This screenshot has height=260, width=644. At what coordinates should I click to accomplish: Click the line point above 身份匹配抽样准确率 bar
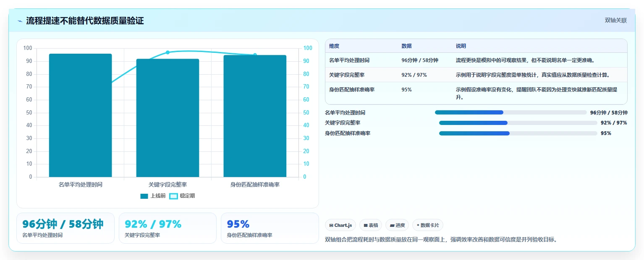pos(255,55)
